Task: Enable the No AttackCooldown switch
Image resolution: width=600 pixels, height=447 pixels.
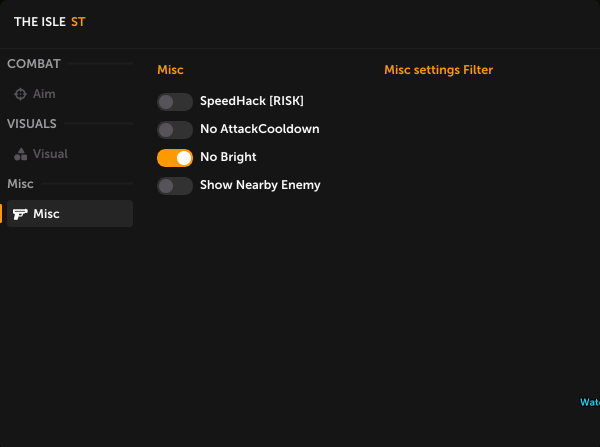Action: tap(174, 129)
